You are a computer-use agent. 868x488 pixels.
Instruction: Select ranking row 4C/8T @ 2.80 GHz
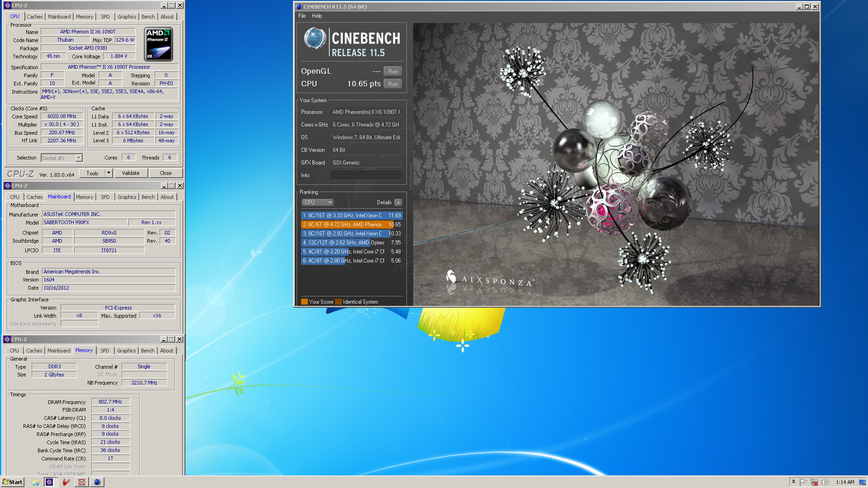352,261
